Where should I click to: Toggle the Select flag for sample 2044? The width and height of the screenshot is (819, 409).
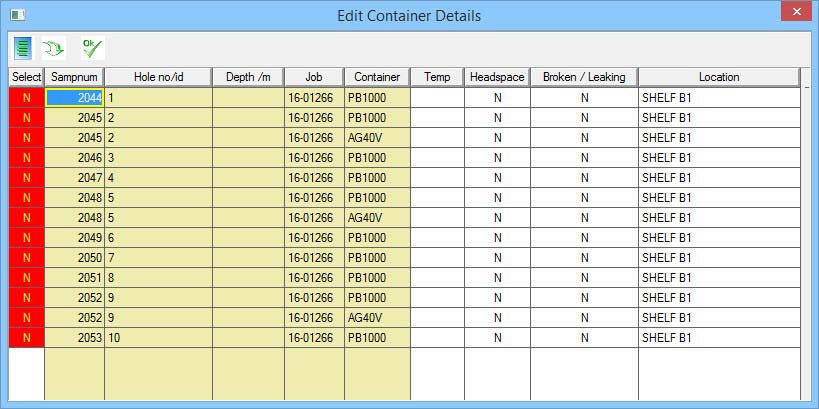(27, 98)
